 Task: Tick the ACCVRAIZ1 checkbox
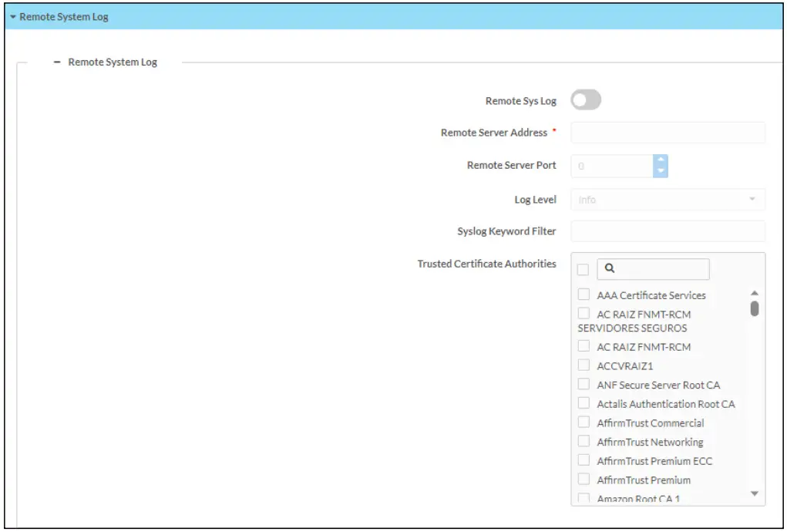[584, 365]
